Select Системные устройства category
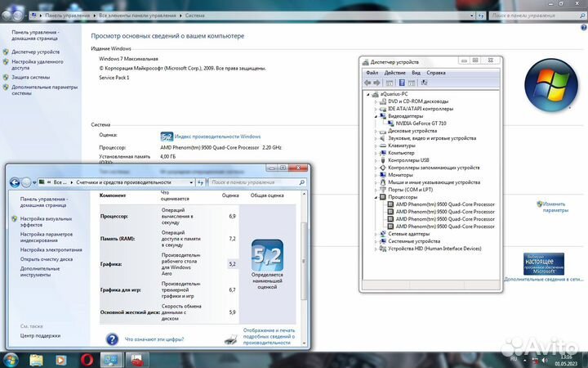This screenshot has width=588, height=368. [414, 241]
